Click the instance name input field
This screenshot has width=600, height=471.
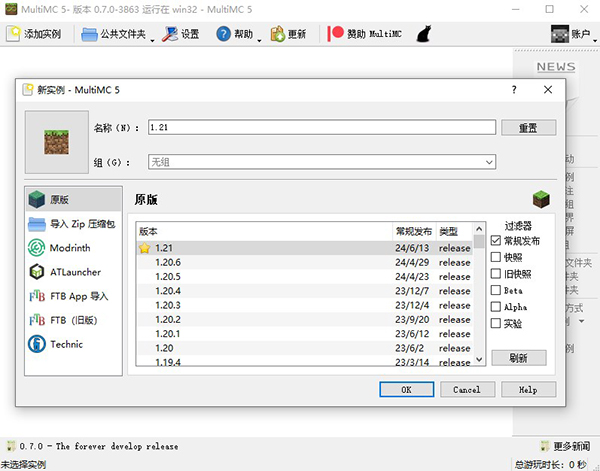coord(321,127)
